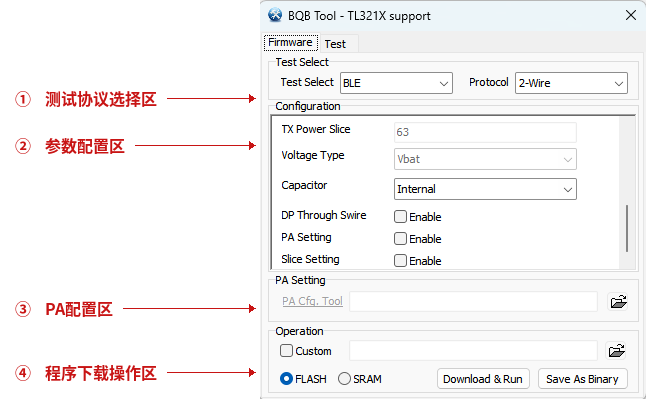The image size is (646, 399).
Task: Select the FLASH radio button
Action: tap(286, 378)
